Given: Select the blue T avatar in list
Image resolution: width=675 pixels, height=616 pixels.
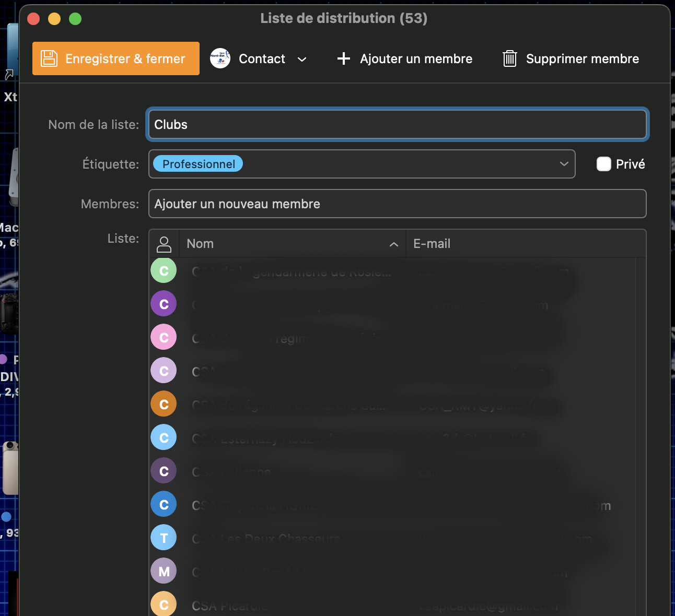Looking at the screenshot, I should [164, 538].
